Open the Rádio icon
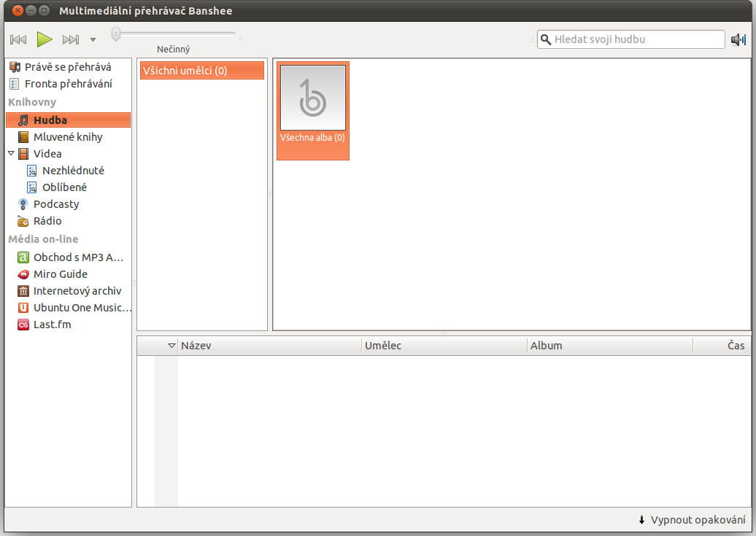The height and width of the screenshot is (536, 756). [23, 221]
